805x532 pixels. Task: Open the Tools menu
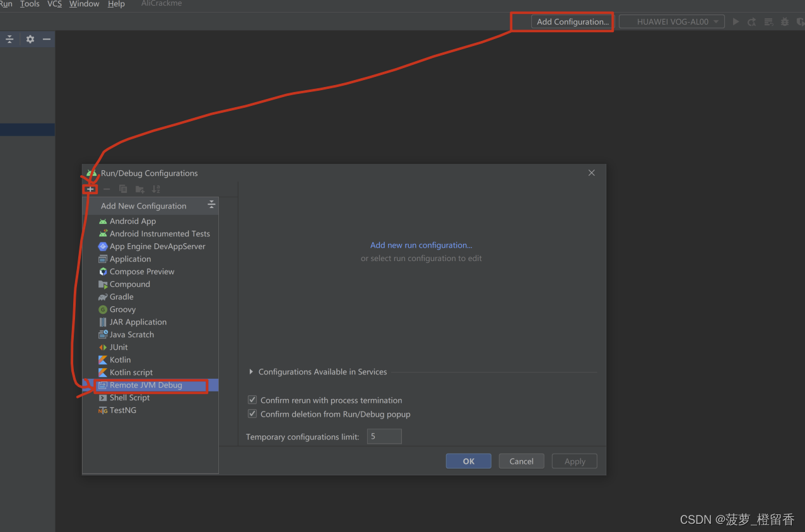[x=30, y=4]
